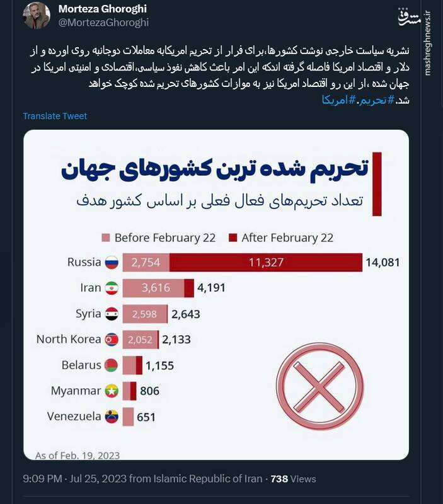The image size is (443, 504).
Task: Click the Myanmar flag icon
Action: (x=112, y=391)
